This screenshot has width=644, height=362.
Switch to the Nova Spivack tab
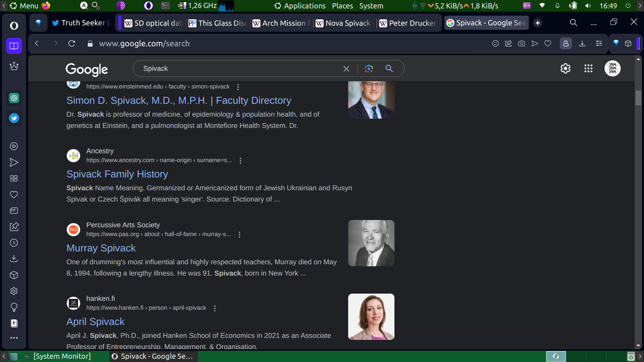click(x=345, y=23)
